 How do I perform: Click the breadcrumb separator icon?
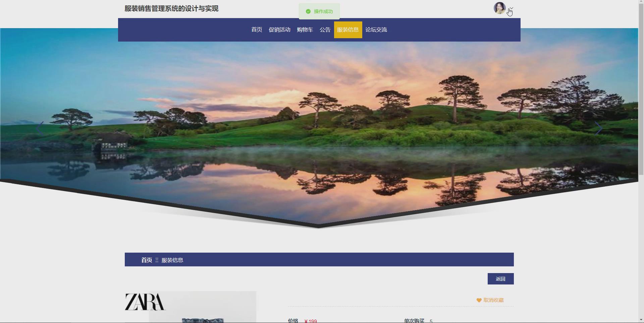tap(156, 260)
